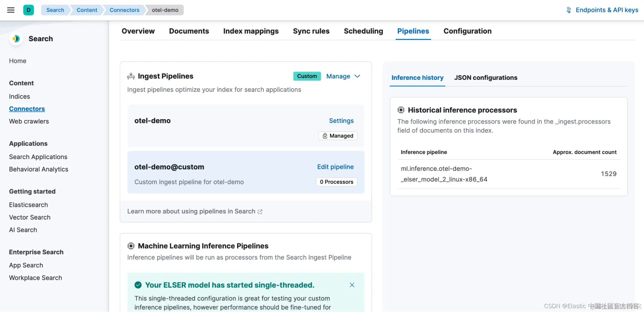Dismiss the ELSER model started notice
The width and height of the screenshot is (644, 312).
point(352,285)
